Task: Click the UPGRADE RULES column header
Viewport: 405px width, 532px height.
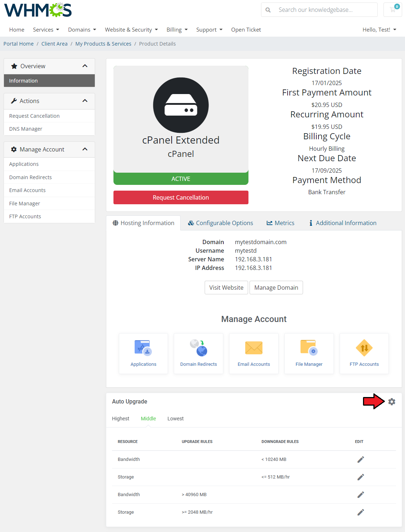Action: pyautogui.click(x=197, y=442)
